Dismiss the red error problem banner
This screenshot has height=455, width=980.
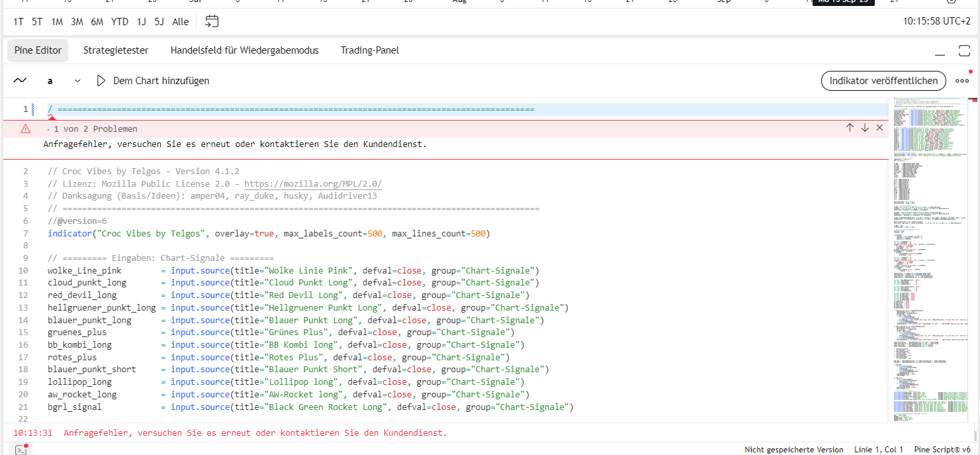879,128
